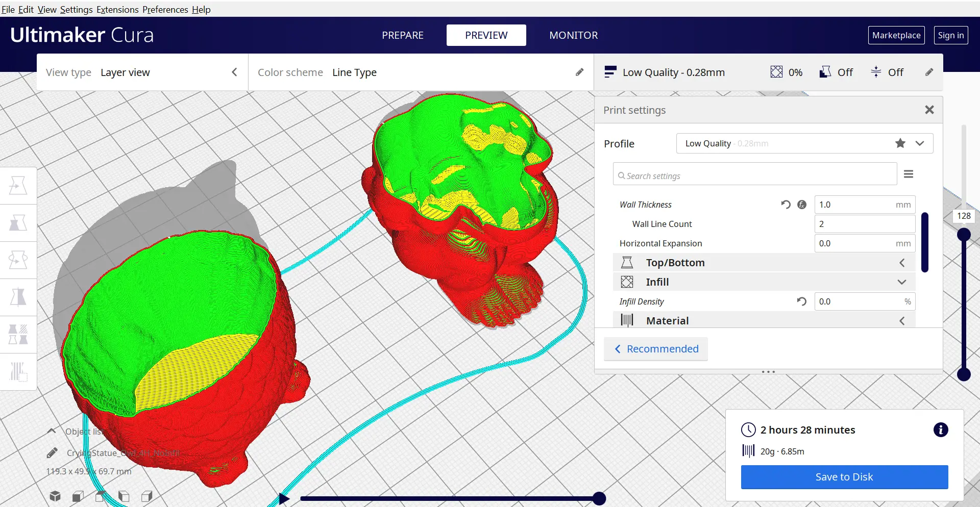Reset Wall Thickness to default value

tap(786, 205)
